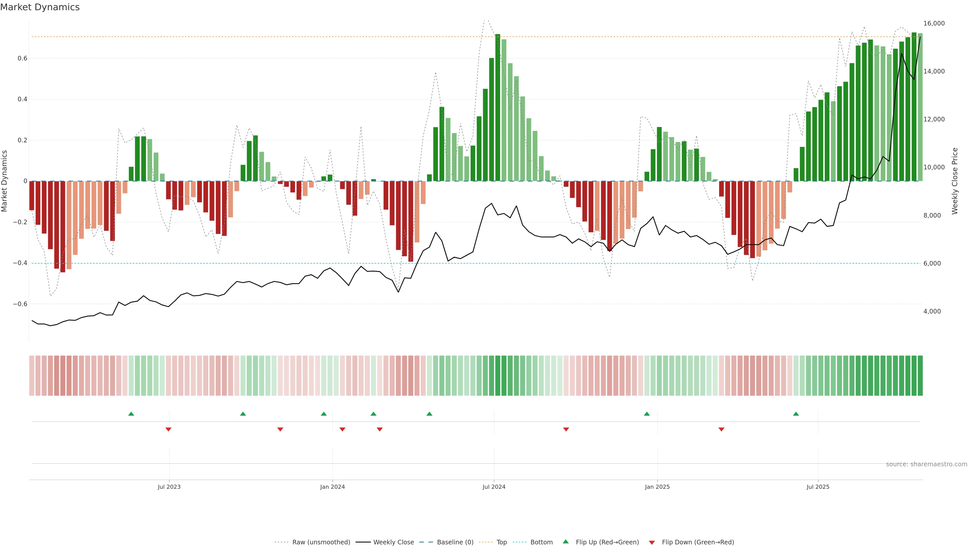Click the first green flip-up triangle marker
980x551 pixels.
coord(131,414)
